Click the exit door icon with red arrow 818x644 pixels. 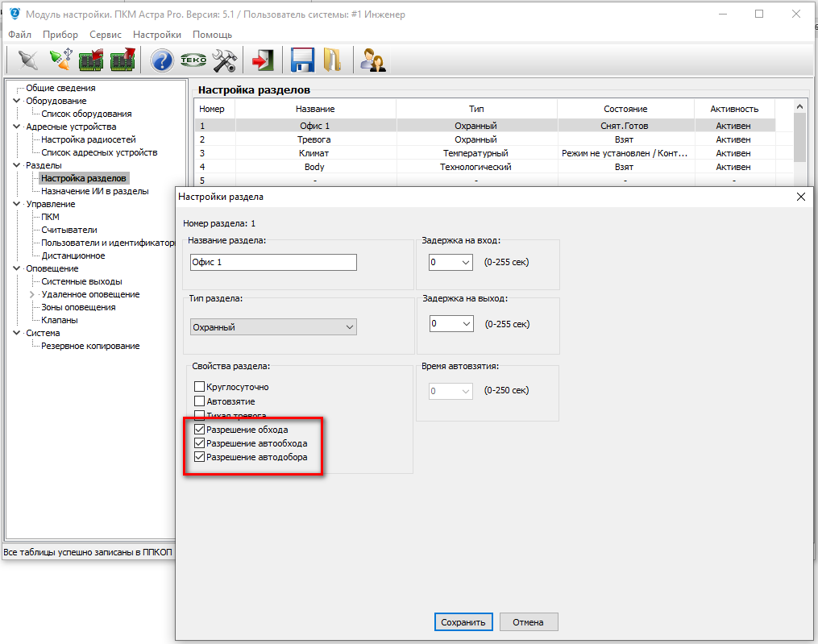(x=263, y=60)
